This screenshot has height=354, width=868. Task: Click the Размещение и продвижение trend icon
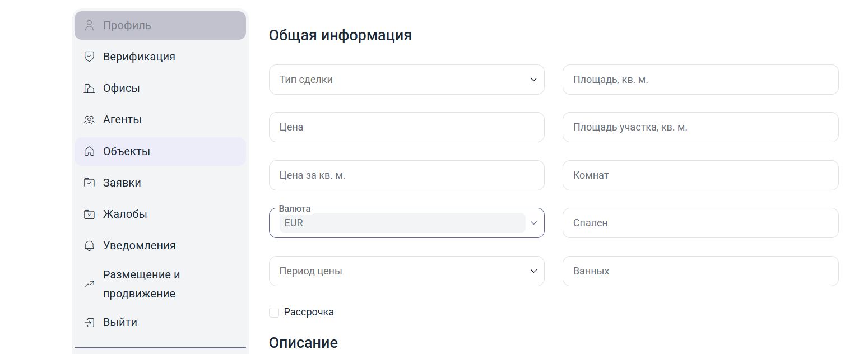89,284
